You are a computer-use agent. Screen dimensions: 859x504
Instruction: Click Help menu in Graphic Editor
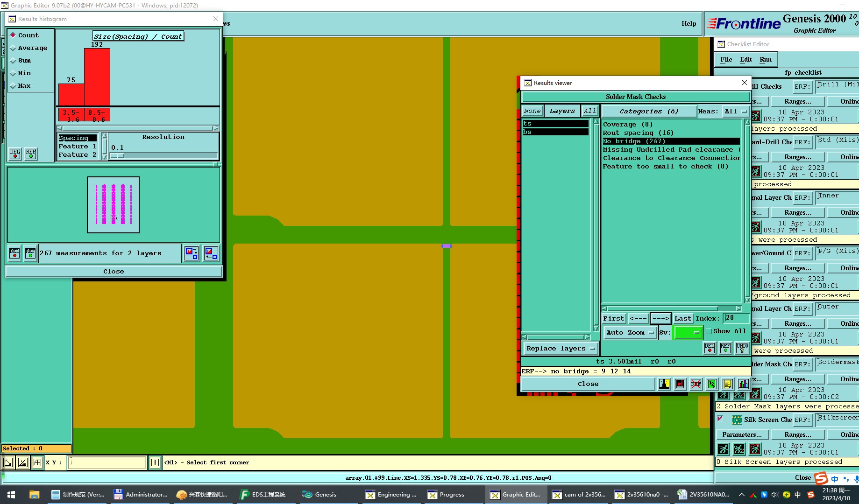[x=689, y=23]
